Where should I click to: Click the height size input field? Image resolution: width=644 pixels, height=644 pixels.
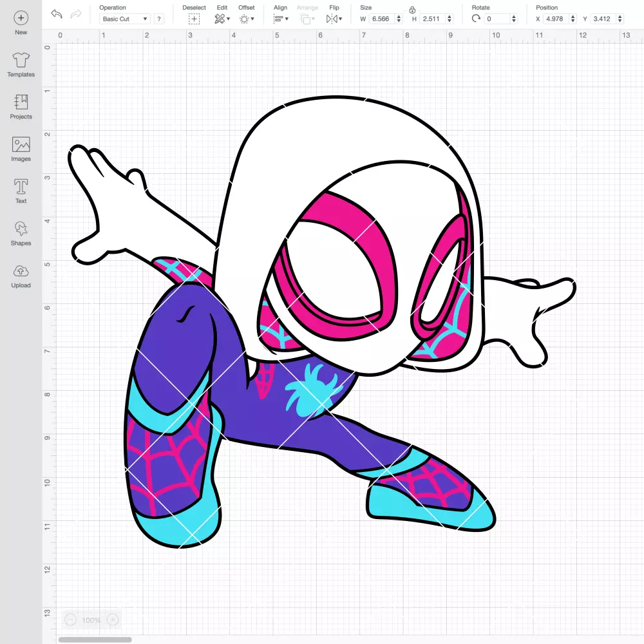pos(431,19)
